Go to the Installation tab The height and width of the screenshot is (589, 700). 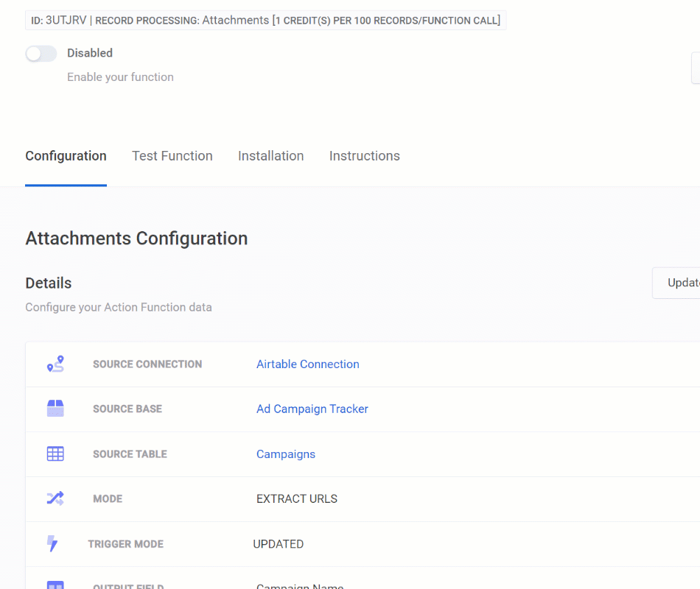[x=270, y=156]
